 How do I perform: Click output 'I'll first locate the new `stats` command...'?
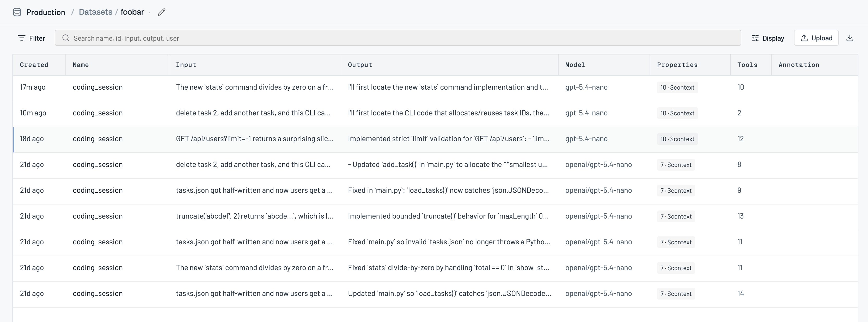pyautogui.click(x=448, y=87)
